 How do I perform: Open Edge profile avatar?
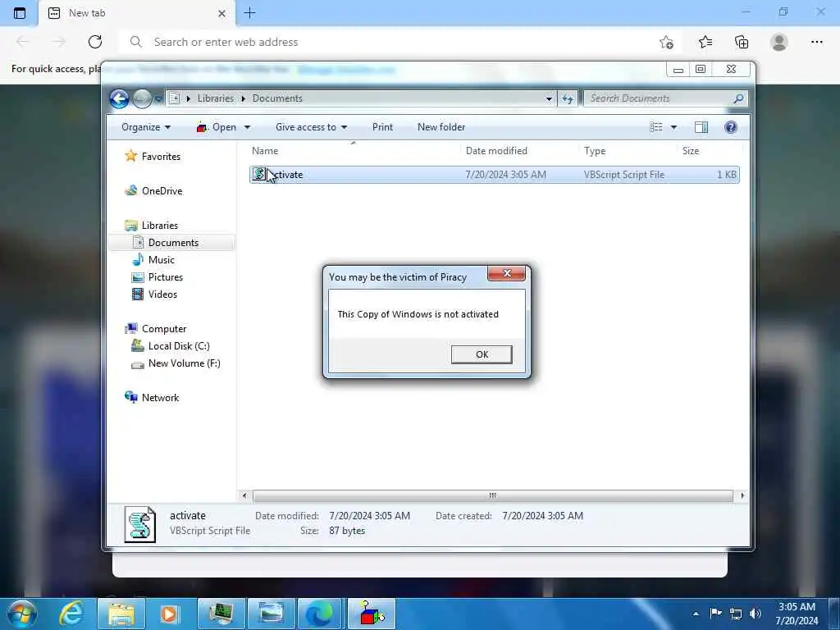pyautogui.click(x=779, y=42)
